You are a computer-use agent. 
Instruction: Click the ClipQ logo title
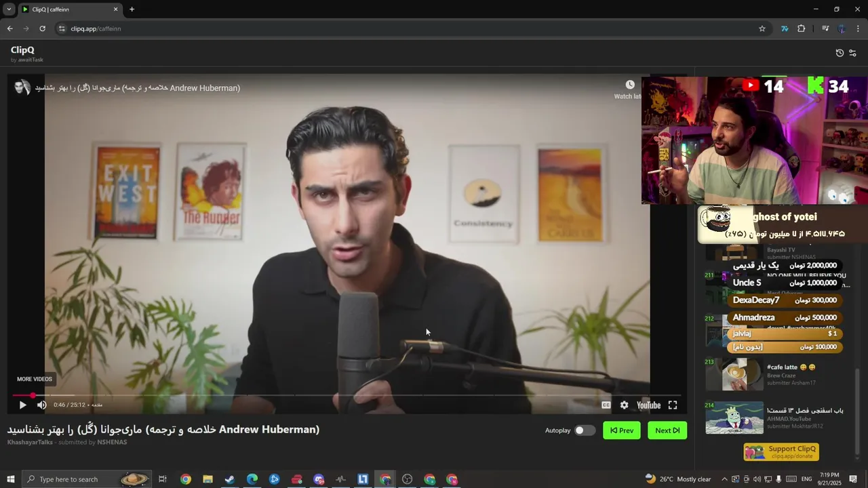click(x=22, y=50)
